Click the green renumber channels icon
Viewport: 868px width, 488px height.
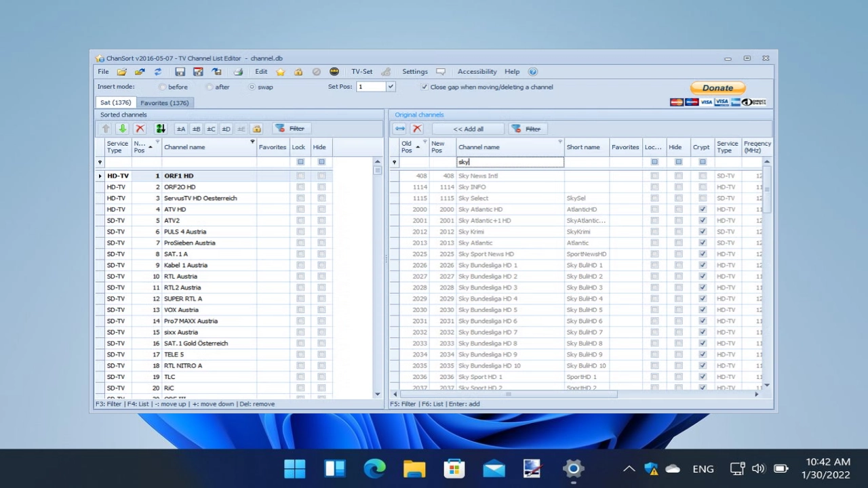tap(160, 129)
